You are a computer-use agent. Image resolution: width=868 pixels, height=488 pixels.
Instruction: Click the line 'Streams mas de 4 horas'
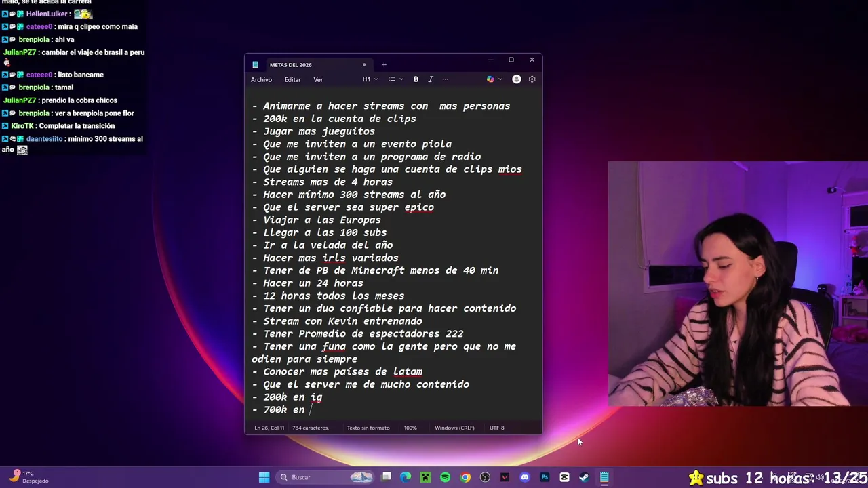322,182
